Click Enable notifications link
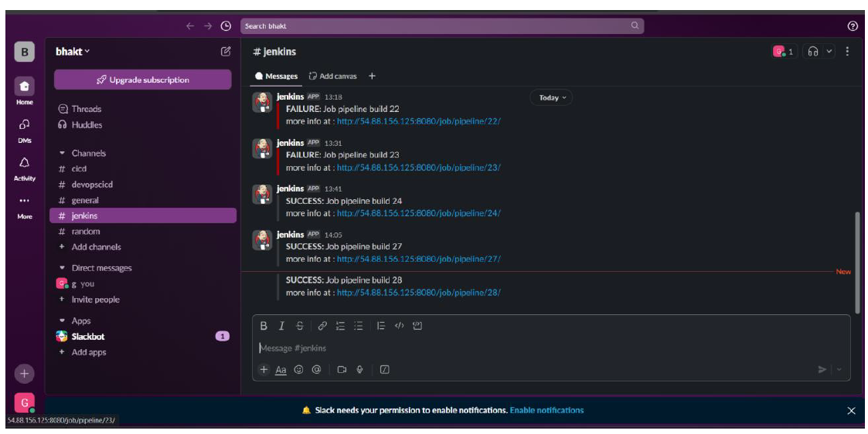 pyautogui.click(x=546, y=410)
